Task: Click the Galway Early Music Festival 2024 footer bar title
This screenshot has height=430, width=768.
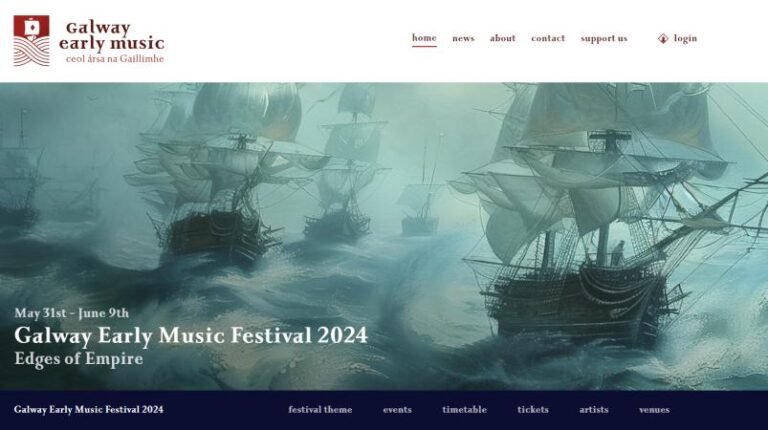Action: tap(89, 409)
